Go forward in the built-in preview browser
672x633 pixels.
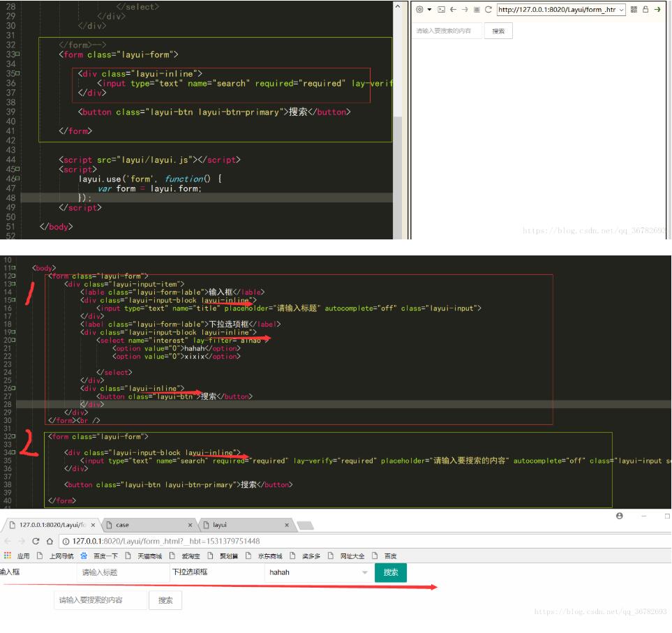click(x=465, y=10)
